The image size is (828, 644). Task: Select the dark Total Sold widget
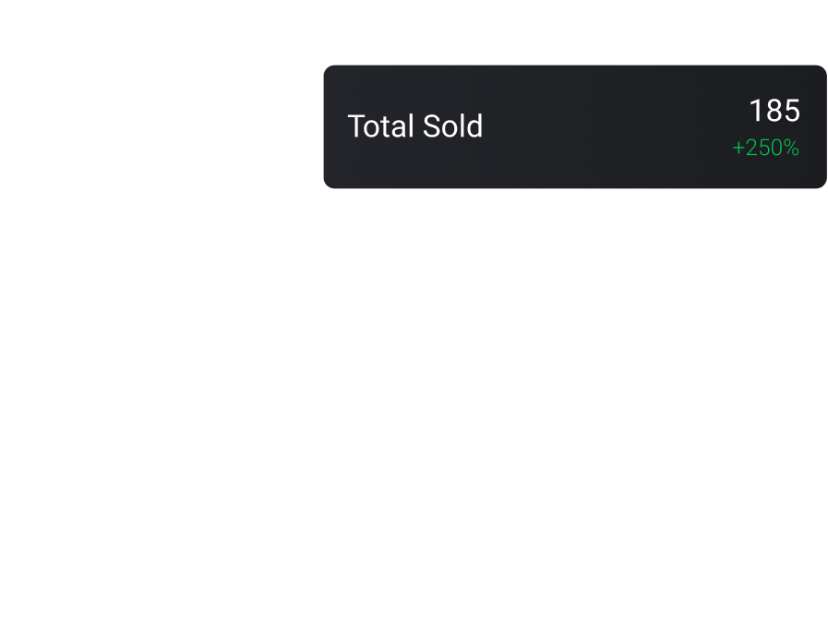click(574, 127)
